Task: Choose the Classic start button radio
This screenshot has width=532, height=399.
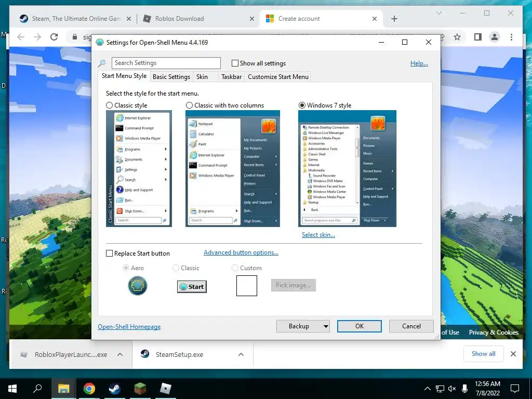Action: point(176,268)
